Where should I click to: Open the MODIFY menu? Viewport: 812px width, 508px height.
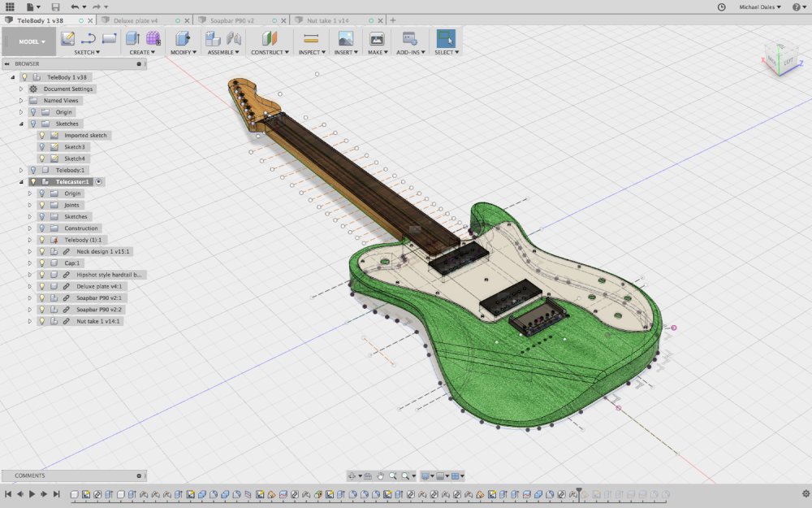pos(184,52)
